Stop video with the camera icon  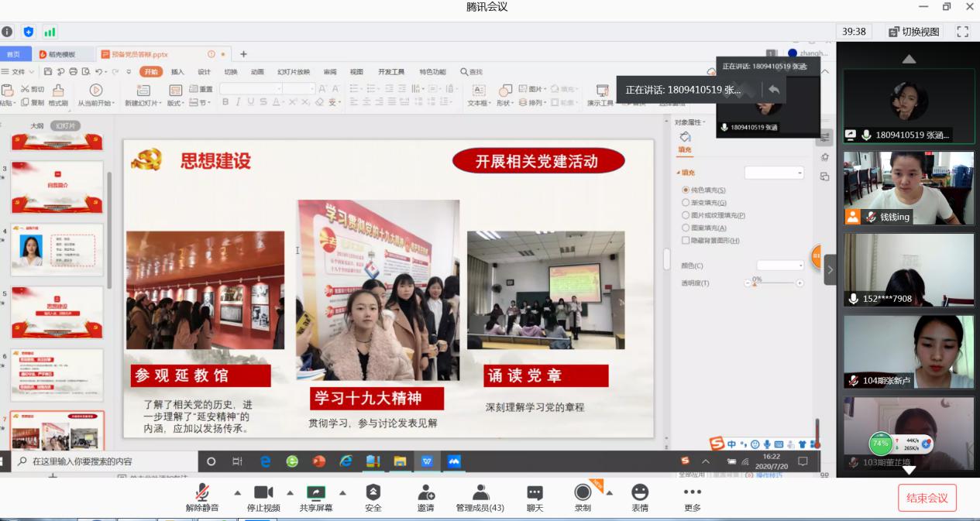pos(263,493)
